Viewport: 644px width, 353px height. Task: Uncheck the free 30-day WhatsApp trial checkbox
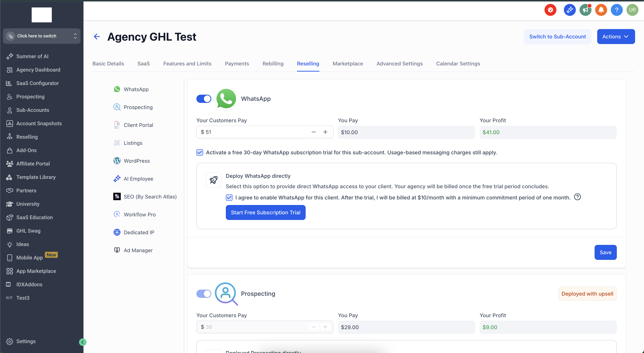[200, 152]
